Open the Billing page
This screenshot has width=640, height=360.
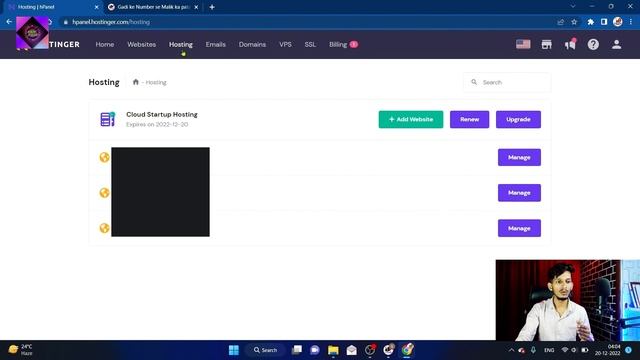pyautogui.click(x=338, y=44)
